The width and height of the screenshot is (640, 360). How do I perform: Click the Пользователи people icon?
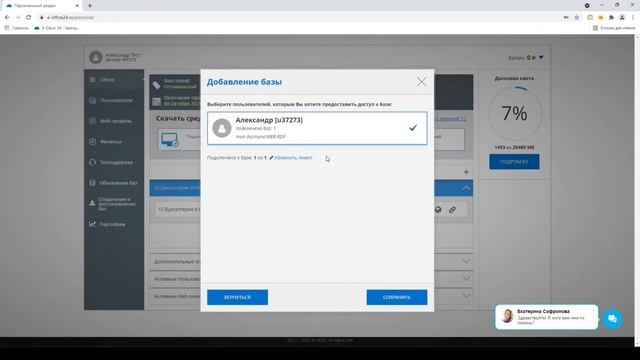(93, 100)
